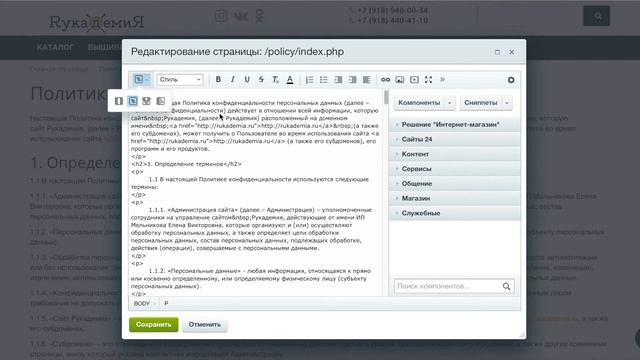Screen dimensions: 640x360
Task: Insert an image
Action: (x=400, y=80)
